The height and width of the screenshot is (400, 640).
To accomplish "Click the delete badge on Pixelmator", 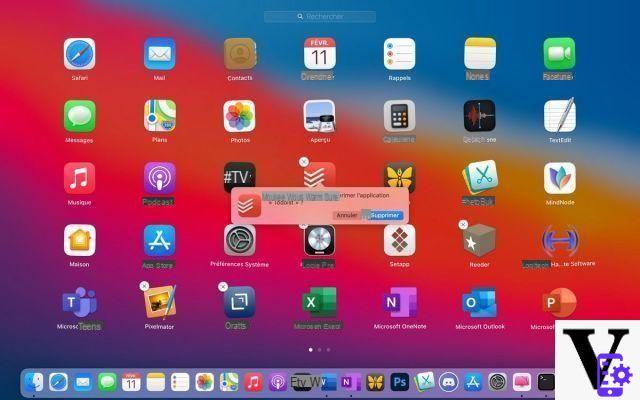I will pos(144,286).
